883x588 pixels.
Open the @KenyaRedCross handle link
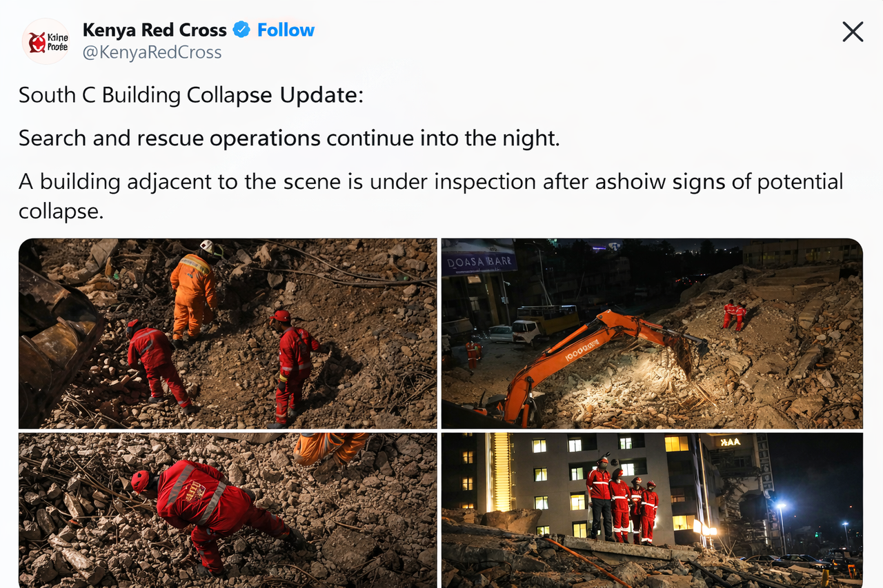152,52
